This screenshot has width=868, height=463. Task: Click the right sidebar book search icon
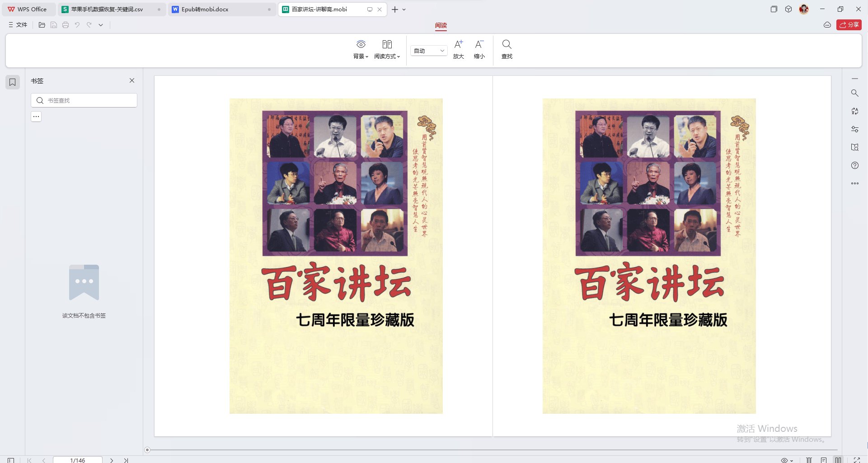855,147
